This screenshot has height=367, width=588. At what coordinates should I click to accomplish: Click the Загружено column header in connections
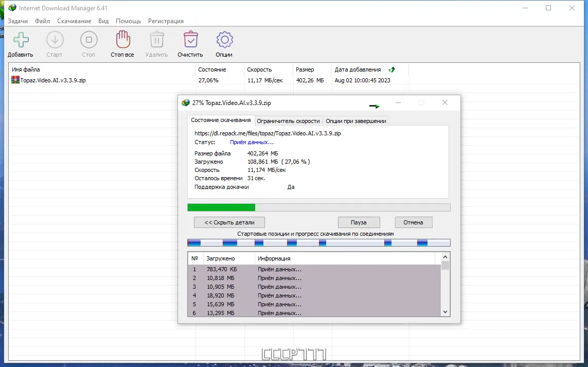pyautogui.click(x=229, y=258)
